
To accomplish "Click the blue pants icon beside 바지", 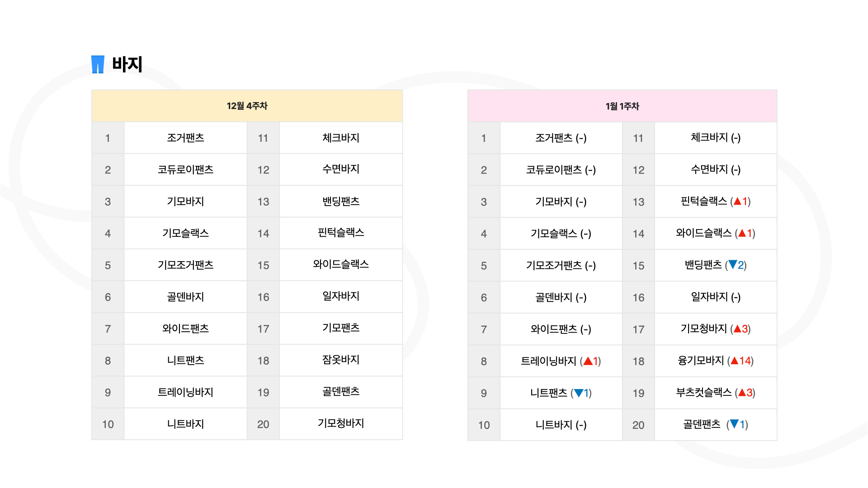I will (x=98, y=64).
